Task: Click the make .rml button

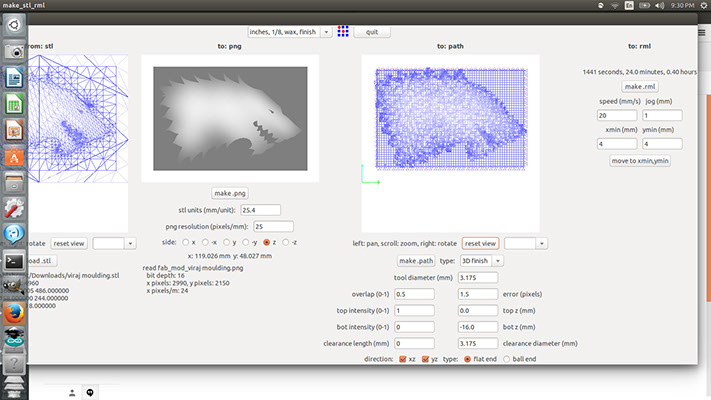Action: (x=640, y=87)
